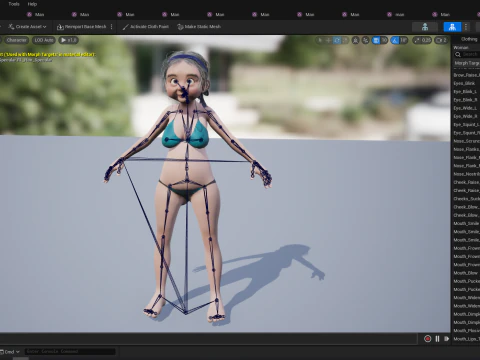Open options dots next to Reimport Base Mesh
The image size is (480, 360).
tap(111, 27)
